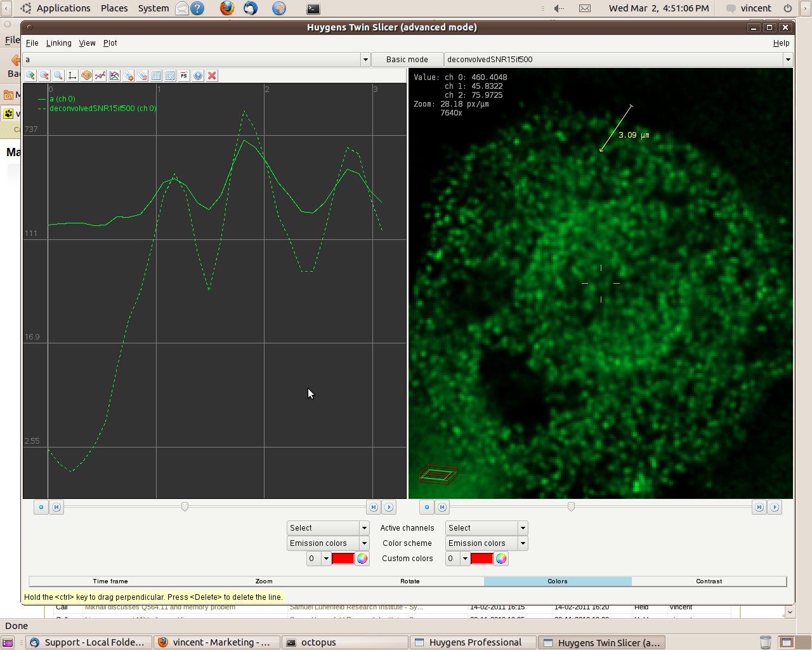Click the right red custom color swatch

(481, 559)
